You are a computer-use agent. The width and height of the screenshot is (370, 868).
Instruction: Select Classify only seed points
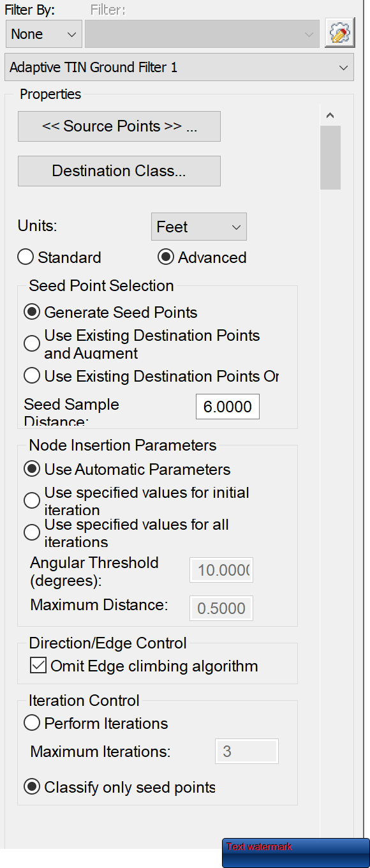(x=32, y=786)
